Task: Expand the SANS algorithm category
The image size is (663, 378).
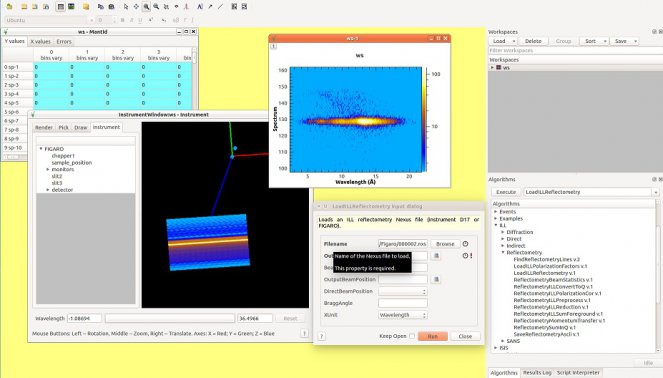Action: [503, 341]
